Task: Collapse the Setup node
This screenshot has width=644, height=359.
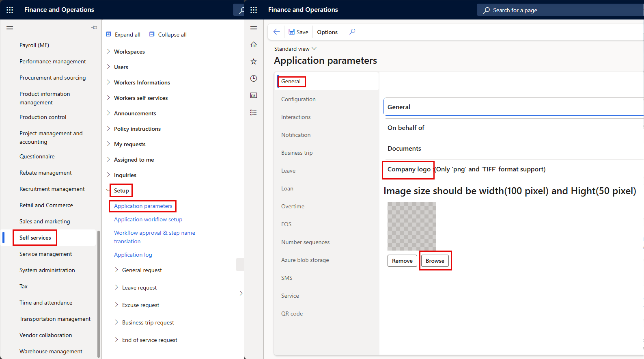Action: 108,190
